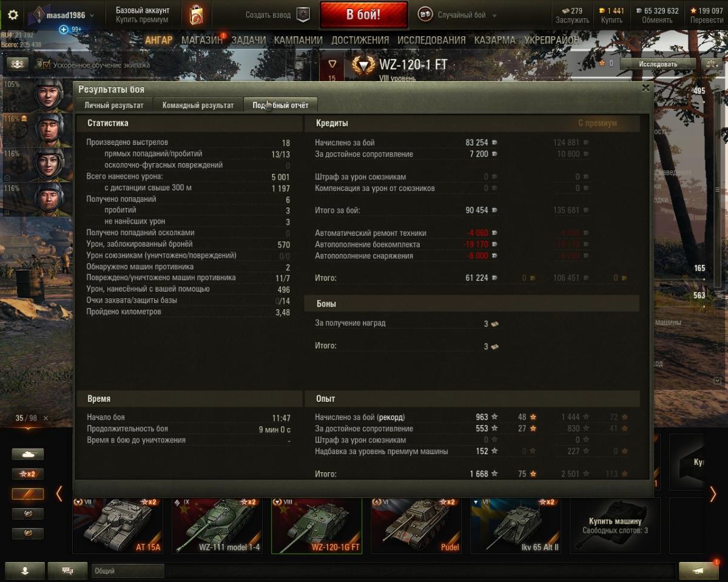Viewport: 728px width, 582px height.
Task: Click the platoon emblem next to Создать взвод
Action: (x=303, y=15)
